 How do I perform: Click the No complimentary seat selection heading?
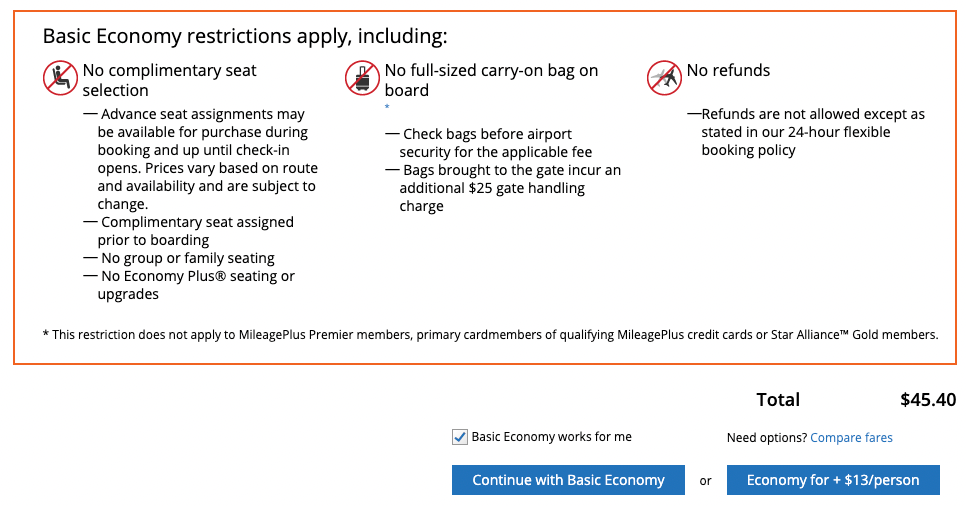pyautogui.click(x=169, y=80)
